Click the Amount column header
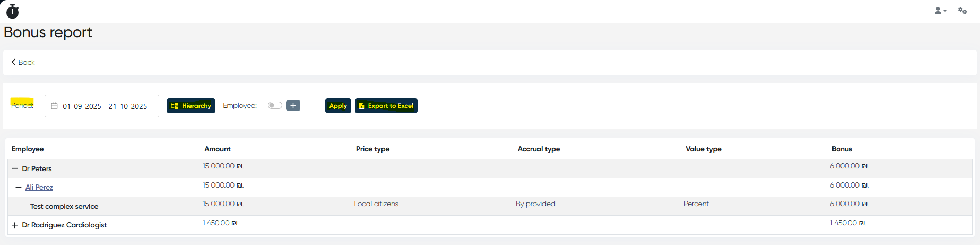The image size is (980, 245). point(218,149)
